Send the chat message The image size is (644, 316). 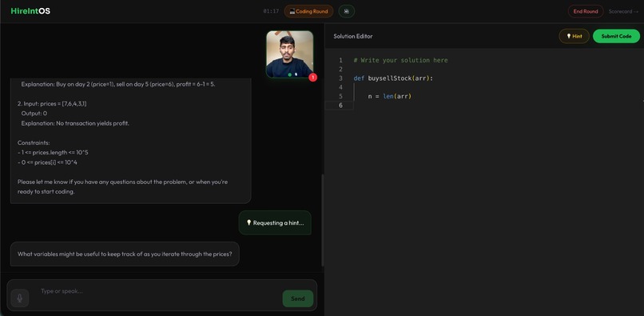(x=298, y=298)
